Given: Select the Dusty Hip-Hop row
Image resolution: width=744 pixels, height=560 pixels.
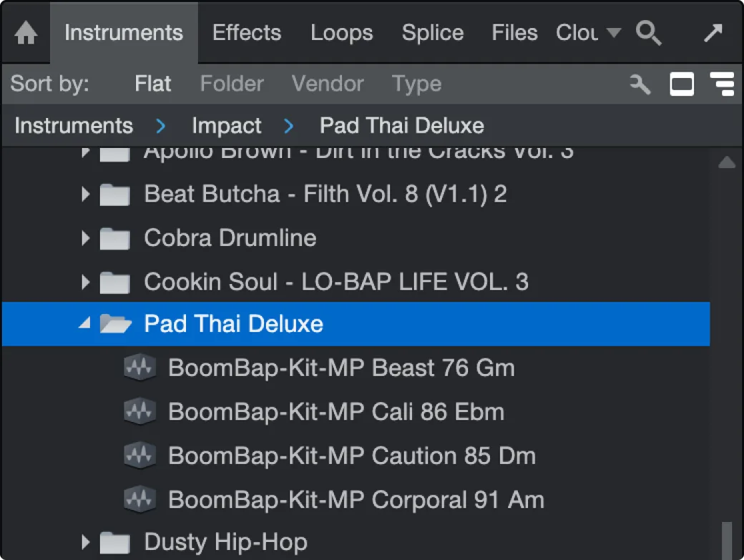Looking at the screenshot, I should [x=356, y=542].
